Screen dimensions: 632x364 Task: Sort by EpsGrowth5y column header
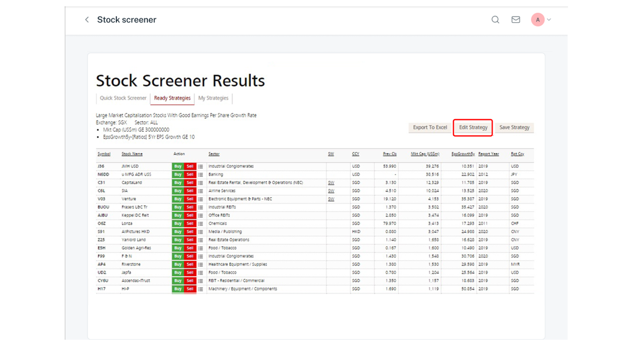[463, 154]
